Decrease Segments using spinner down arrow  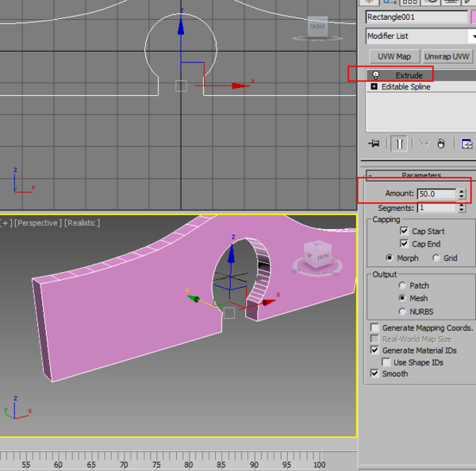pyautogui.click(x=462, y=210)
